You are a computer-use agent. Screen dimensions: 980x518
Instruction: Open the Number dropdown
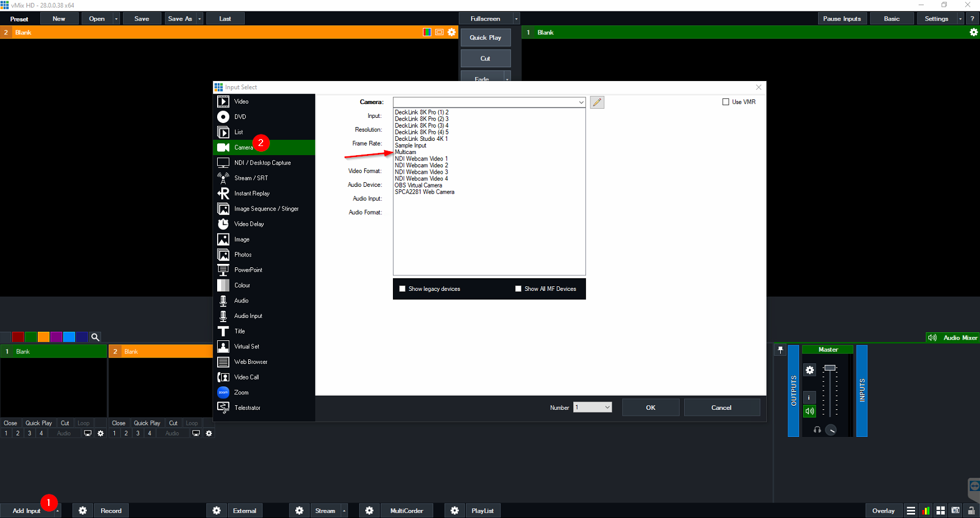592,407
